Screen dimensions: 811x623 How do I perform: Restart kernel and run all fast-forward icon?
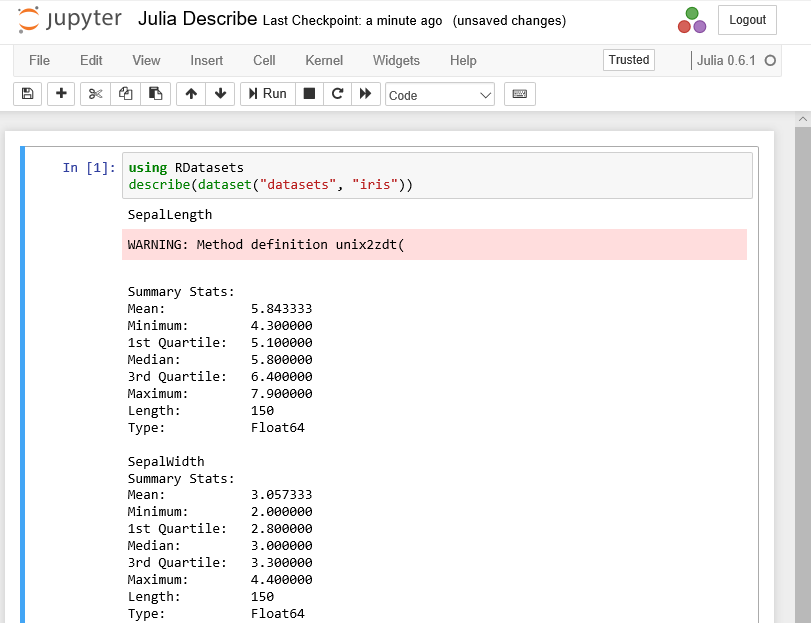pyautogui.click(x=366, y=94)
